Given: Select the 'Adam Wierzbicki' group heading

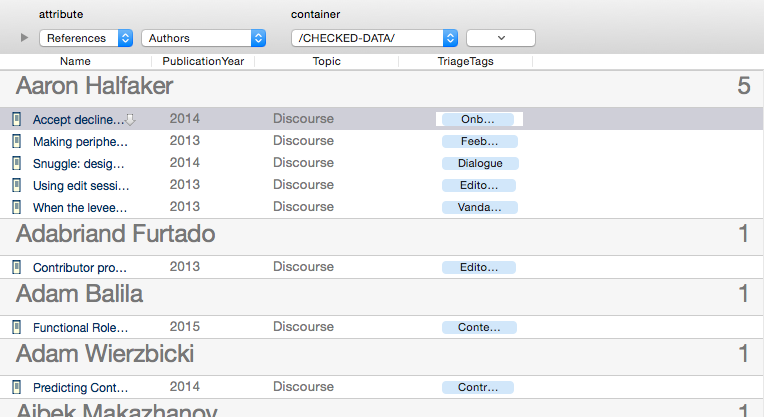Looking at the screenshot, I should (105, 354).
